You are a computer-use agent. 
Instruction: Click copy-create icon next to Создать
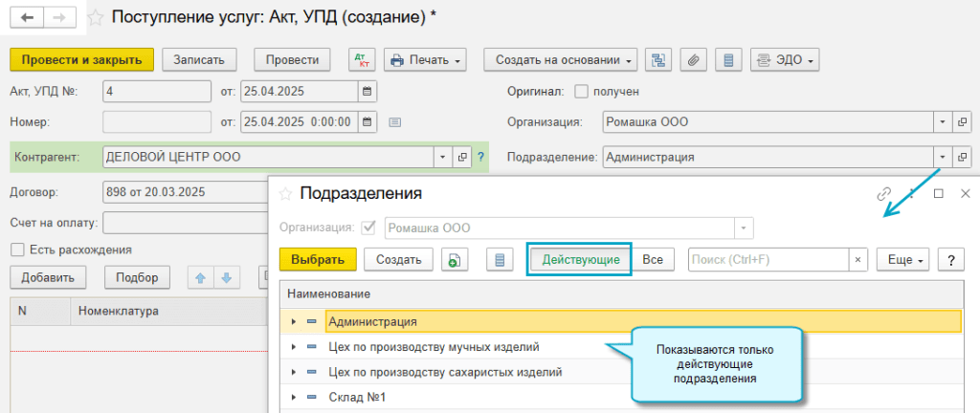click(x=454, y=259)
